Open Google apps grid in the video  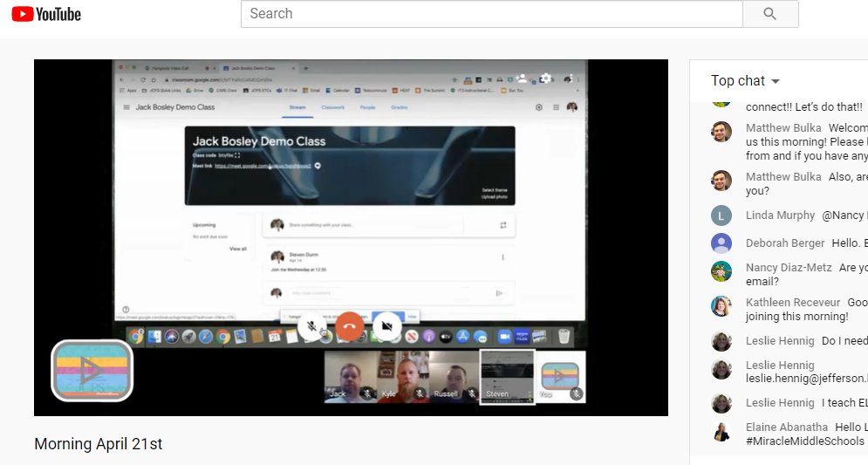(x=556, y=107)
